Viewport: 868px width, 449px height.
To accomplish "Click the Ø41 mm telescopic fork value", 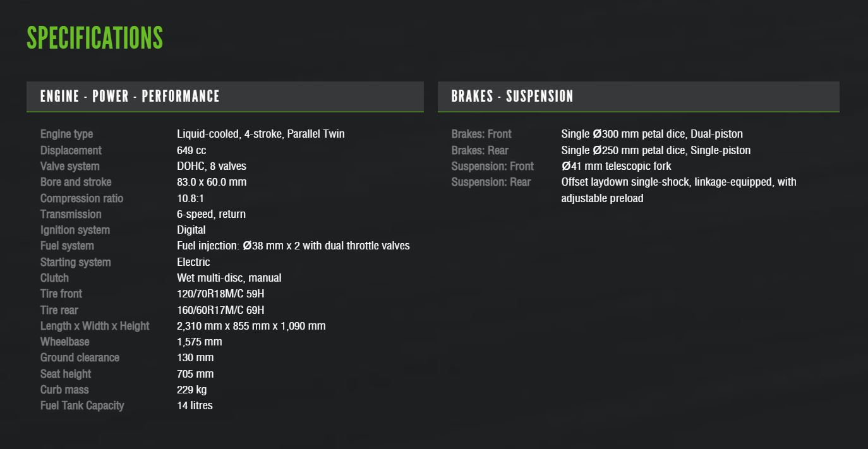I will 616,166.
